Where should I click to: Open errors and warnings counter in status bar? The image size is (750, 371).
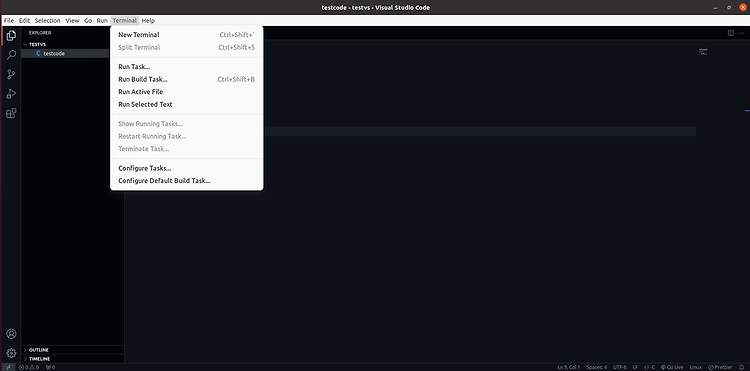coord(29,367)
